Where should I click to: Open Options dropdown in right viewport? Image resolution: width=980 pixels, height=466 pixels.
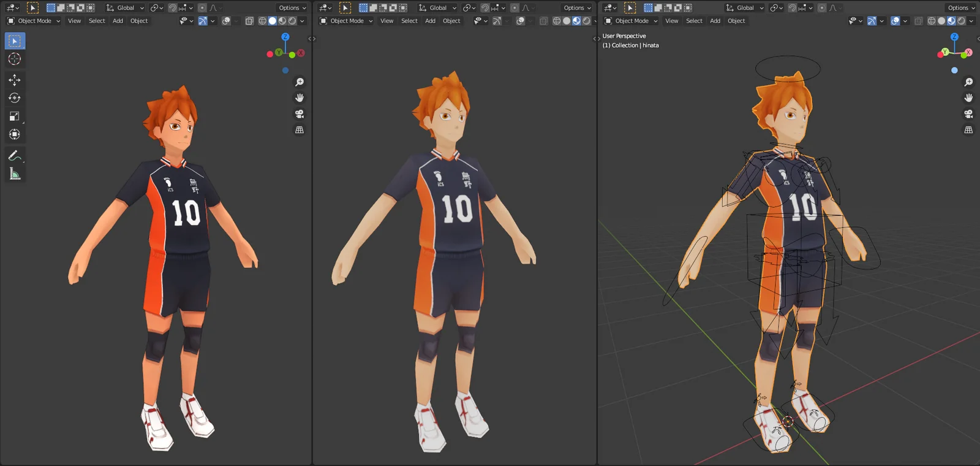coord(961,8)
